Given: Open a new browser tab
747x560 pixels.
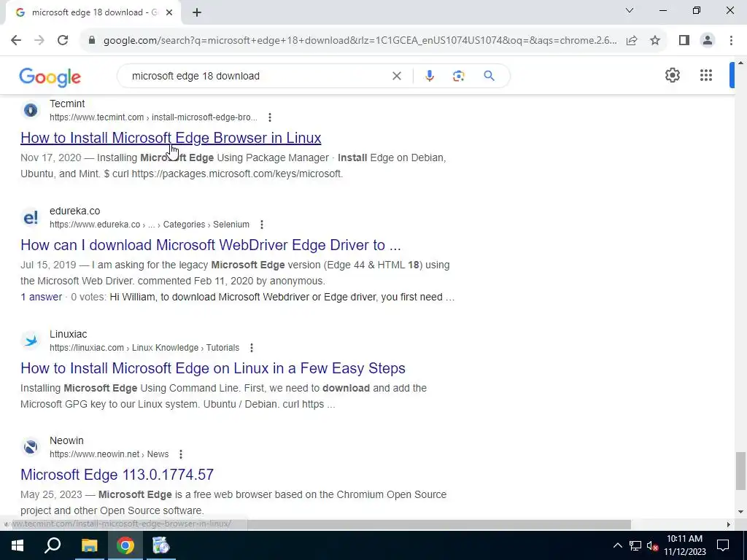Looking at the screenshot, I should 197,13.
